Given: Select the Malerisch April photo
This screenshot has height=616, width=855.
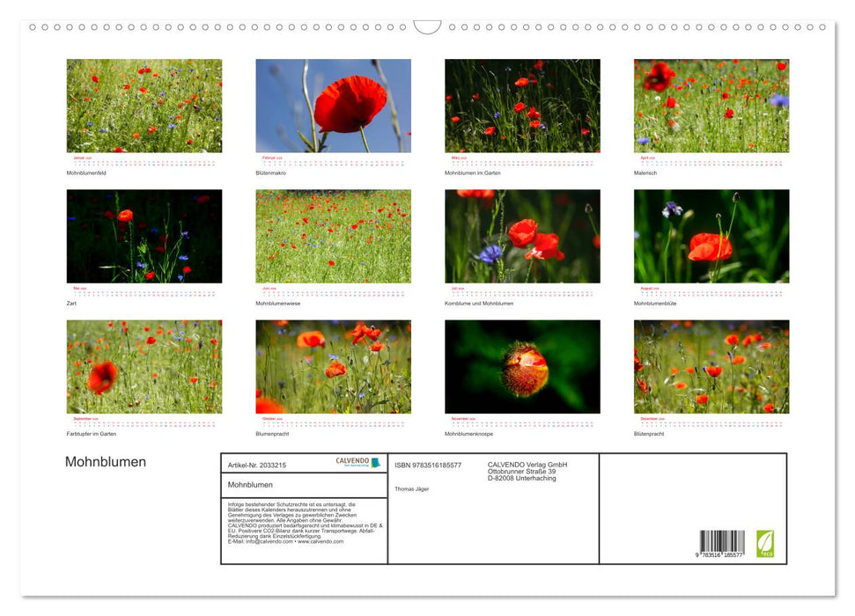Looking at the screenshot, I should (x=711, y=106).
